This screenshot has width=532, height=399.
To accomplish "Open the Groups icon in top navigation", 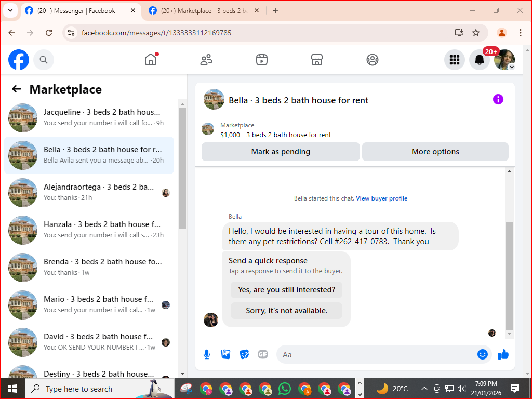I will [x=372, y=60].
